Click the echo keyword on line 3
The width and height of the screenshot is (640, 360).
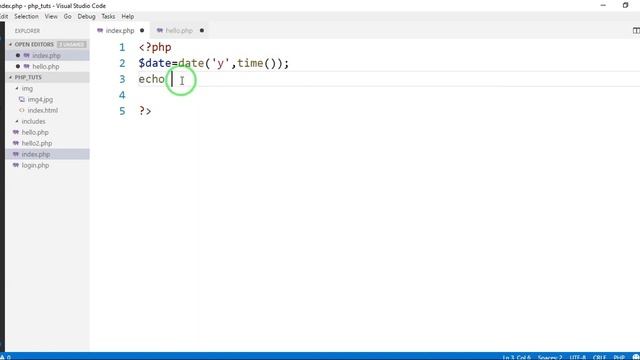151,79
